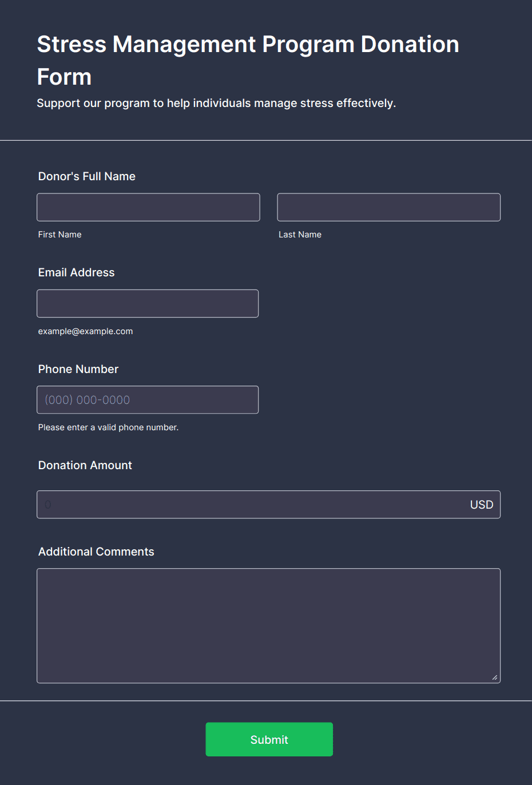
Task: Click the example@example.com hint text
Action: pos(85,331)
